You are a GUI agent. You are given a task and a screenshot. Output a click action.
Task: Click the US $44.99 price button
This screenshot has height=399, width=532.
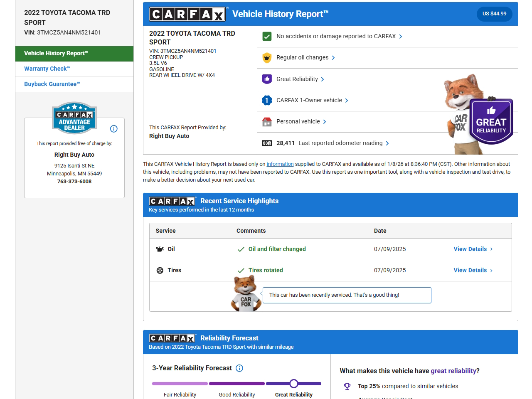[x=494, y=14]
